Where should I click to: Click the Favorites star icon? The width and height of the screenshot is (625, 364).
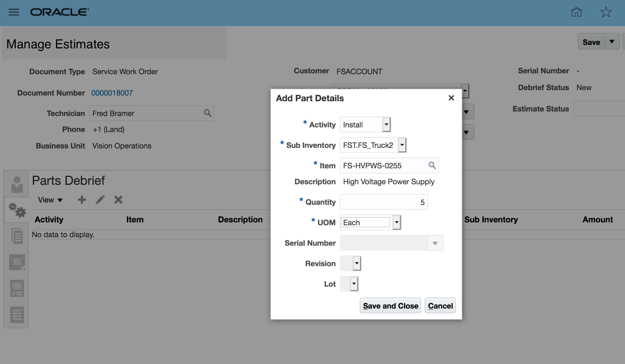click(x=606, y=12)
